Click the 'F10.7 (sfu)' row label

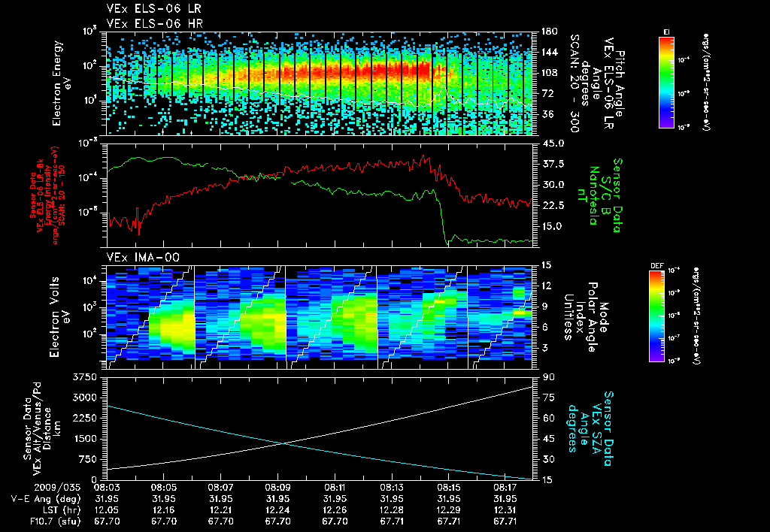coord(54,521)
